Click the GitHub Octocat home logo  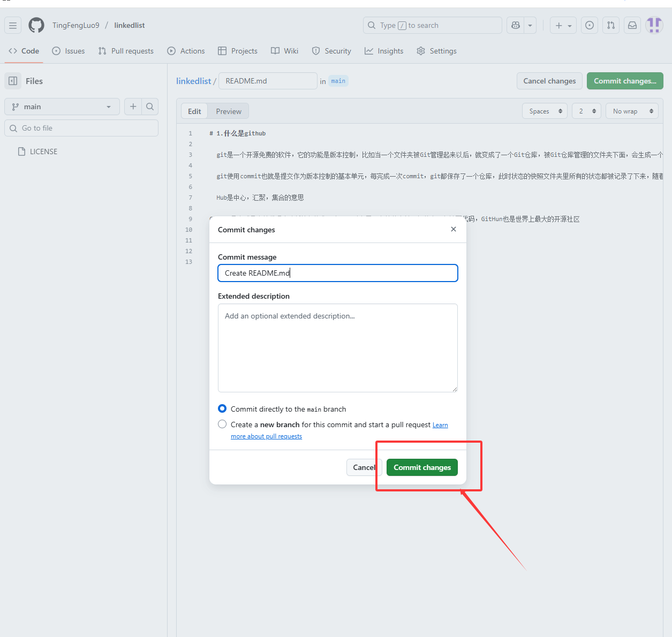click(x=36, y=25)
